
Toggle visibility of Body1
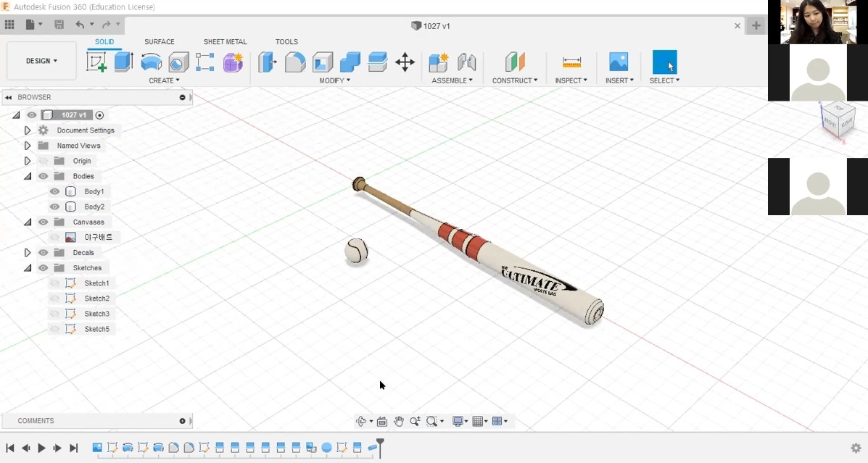click(54, 191)
